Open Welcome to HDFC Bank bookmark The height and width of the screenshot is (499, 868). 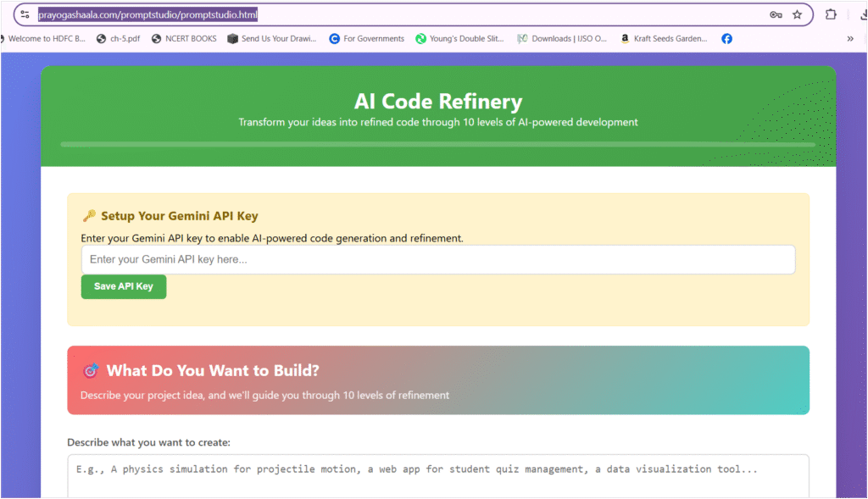(42, 38)
